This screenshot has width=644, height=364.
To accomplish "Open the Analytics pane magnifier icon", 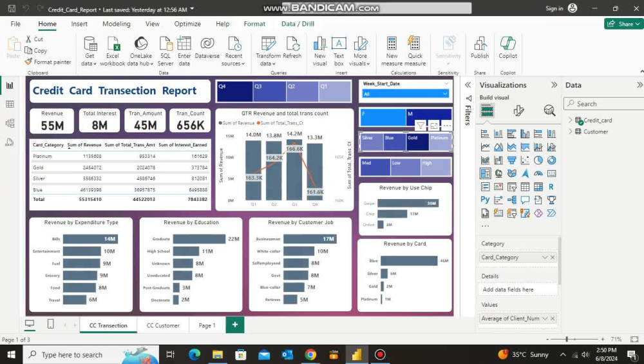I will pos(549,111).
